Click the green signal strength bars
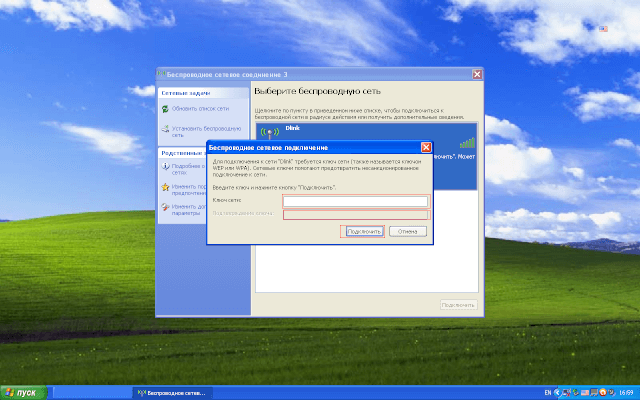The height and width of the screenshot is (400, 640). click(x=468, y=142)
